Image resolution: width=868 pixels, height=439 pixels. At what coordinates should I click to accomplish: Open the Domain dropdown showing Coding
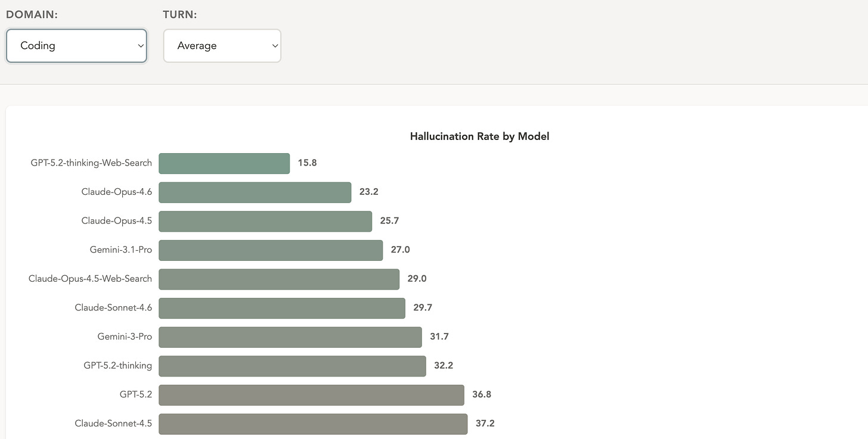(x=76, y=46)
